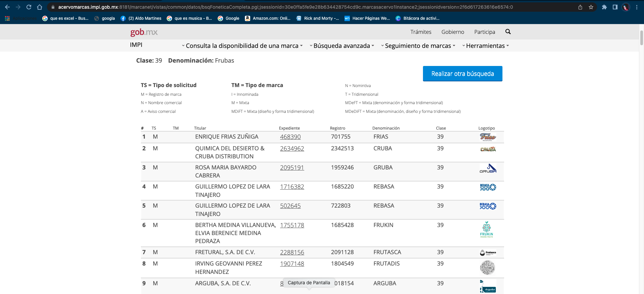Screen dimensions: 644x294
Task: Open the Herramientas dropdown menu
Action: [x=485, y=46]
